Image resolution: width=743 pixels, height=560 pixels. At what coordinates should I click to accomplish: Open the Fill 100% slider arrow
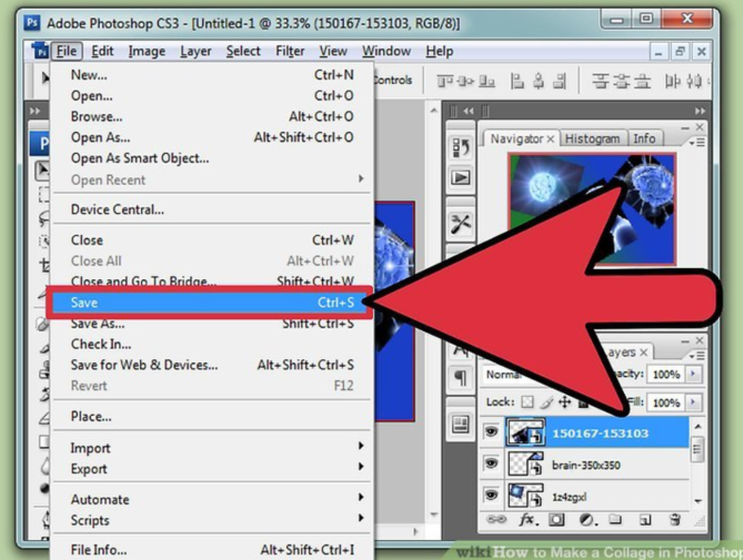[693, 402]
